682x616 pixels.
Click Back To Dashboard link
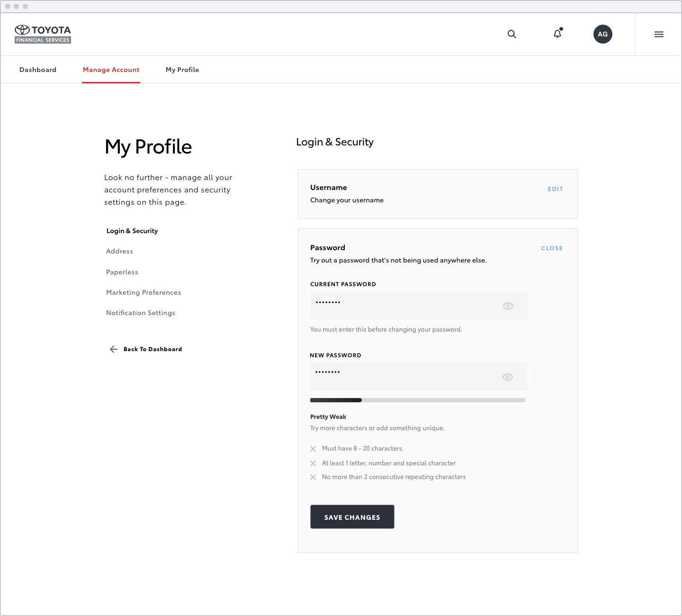click(153, 349)
